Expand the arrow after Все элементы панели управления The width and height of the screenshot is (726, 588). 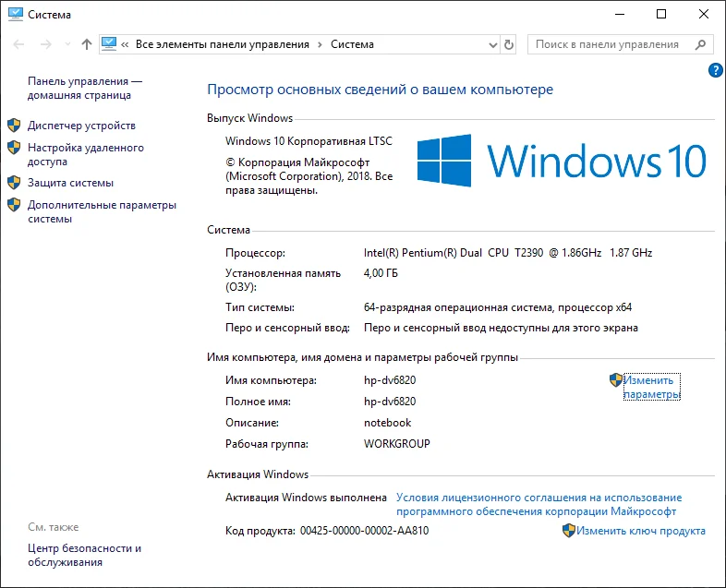click(x=320, y=45)
